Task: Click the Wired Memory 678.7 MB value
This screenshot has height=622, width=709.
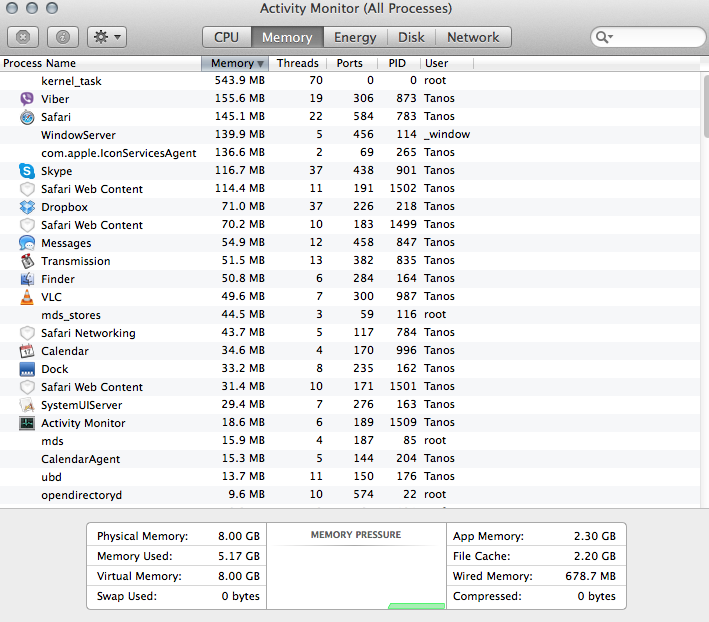Action: coord(591,576)
